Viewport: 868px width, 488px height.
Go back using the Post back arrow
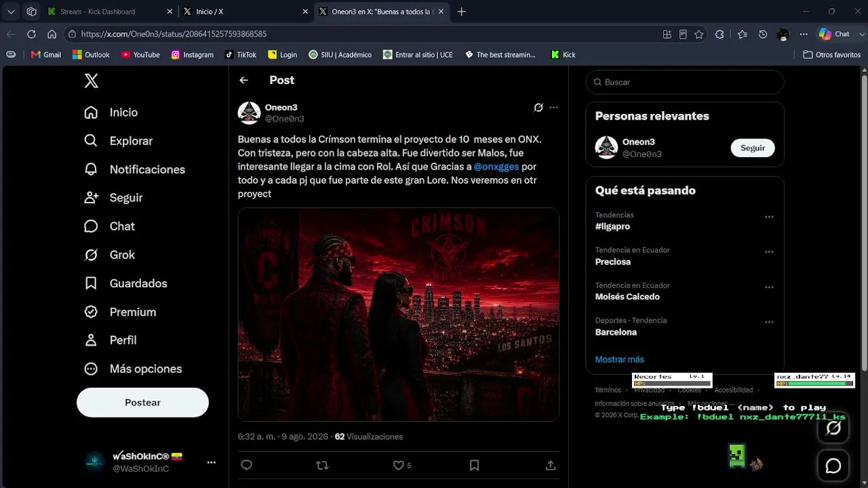tap(244, 80)
